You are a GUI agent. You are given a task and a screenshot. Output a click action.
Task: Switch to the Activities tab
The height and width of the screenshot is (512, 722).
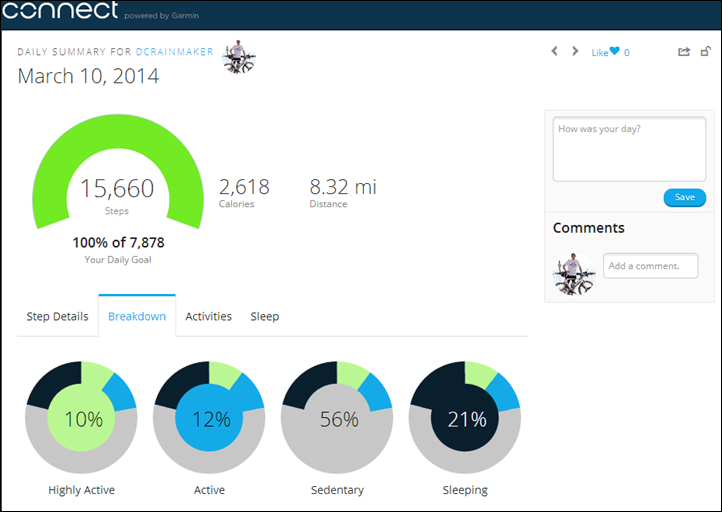208,316
